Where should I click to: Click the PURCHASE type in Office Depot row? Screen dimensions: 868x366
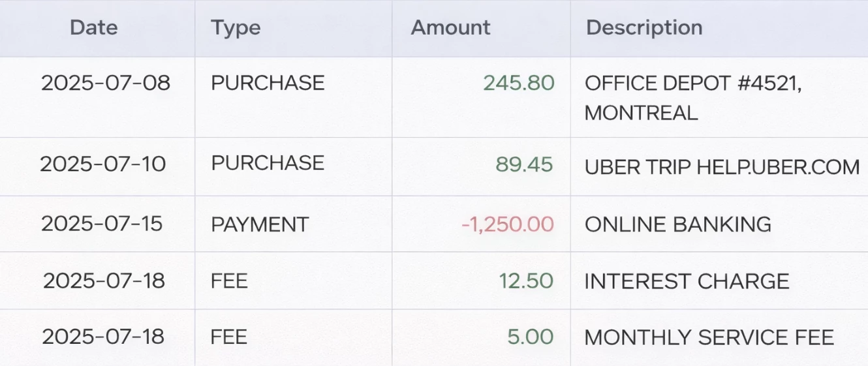point(268,83)
